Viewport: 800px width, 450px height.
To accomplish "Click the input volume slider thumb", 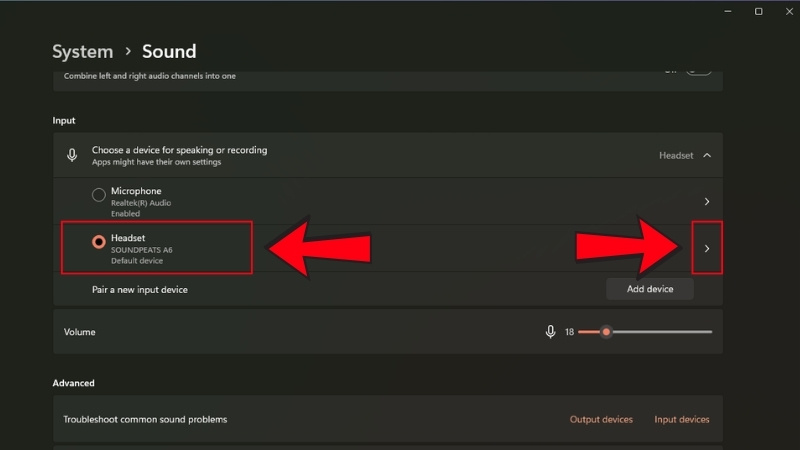I will coord(606,332).
